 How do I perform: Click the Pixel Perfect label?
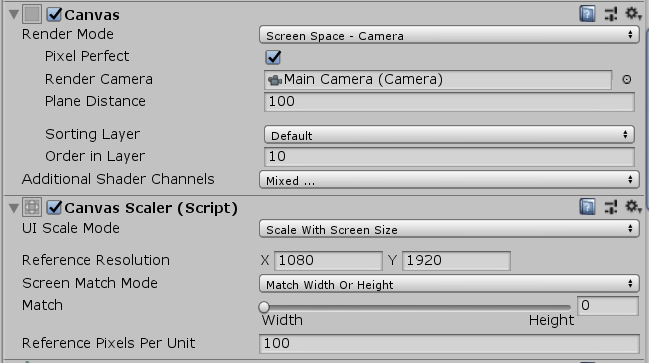(x=87, y=56)
